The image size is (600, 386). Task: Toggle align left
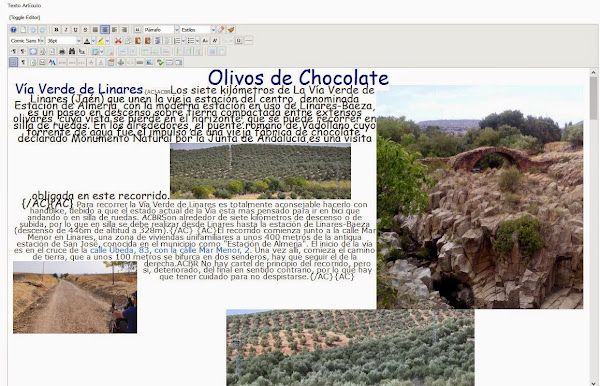[x=114, y=30]
